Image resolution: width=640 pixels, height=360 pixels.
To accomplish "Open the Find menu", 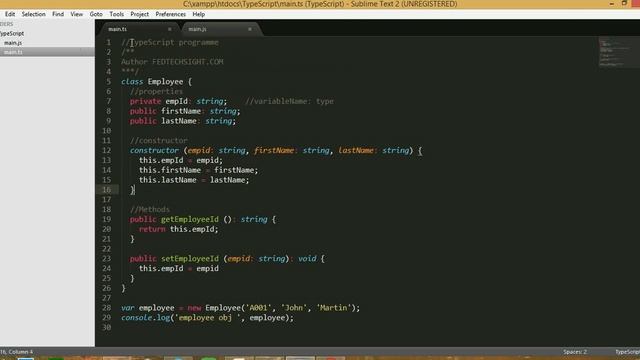I will coord(58,14).
